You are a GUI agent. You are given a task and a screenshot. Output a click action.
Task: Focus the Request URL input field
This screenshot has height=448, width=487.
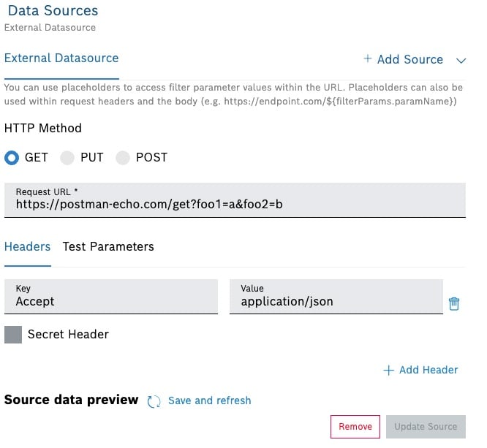[x=235, y=203]
